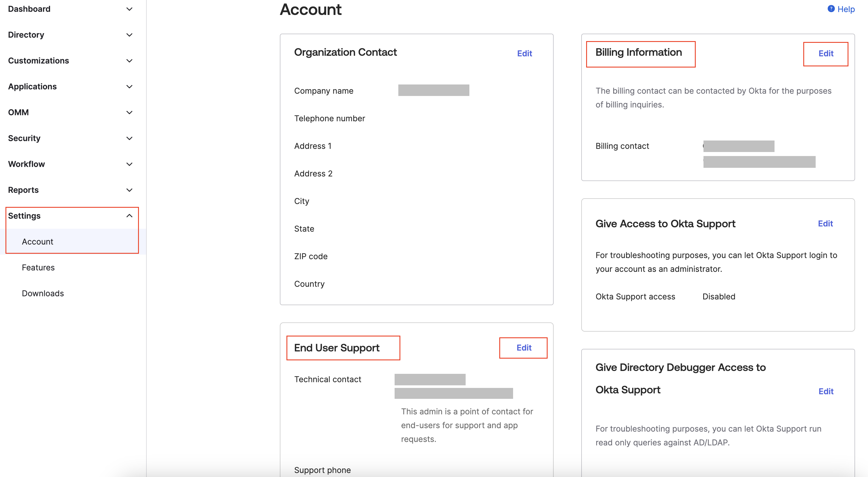Expand the Applications menu
This screenshot has width=868, height=477.
click(x=130, y=86)
